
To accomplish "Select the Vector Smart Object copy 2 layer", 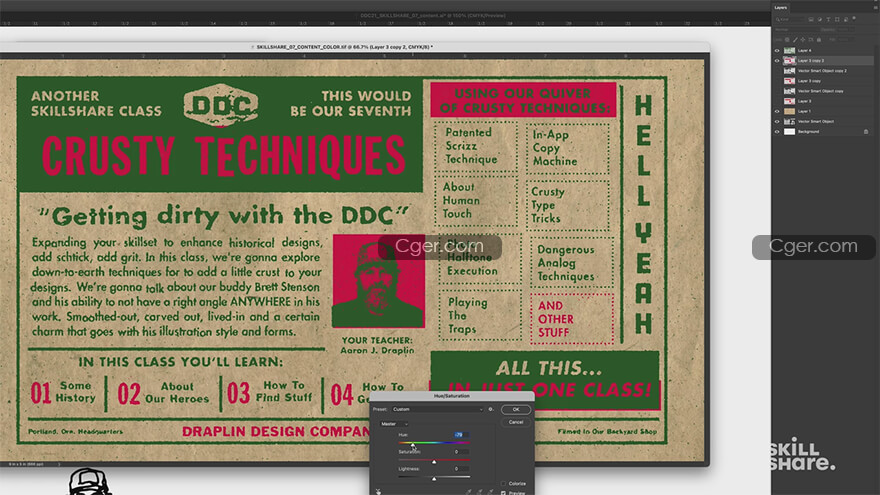I will (x=823, y=71).
